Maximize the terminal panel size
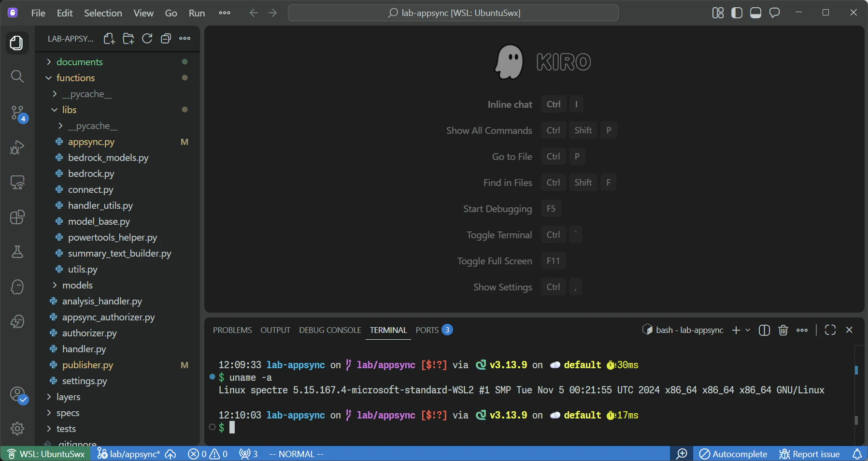The height and width of the screenshot is (461, 868). (830, 330)
